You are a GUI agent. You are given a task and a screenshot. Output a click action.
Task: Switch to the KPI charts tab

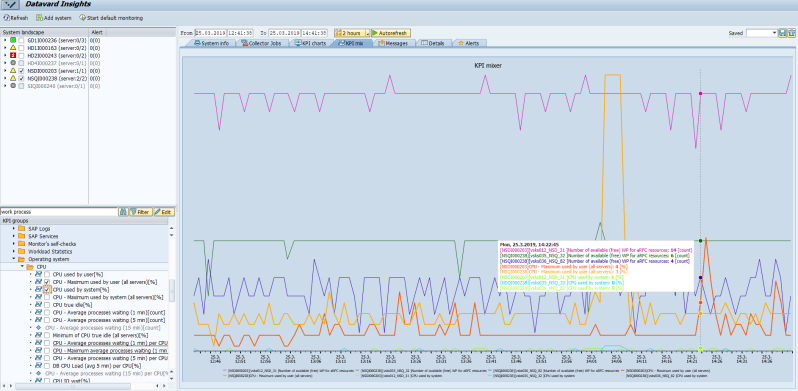(x=310, y=43)
